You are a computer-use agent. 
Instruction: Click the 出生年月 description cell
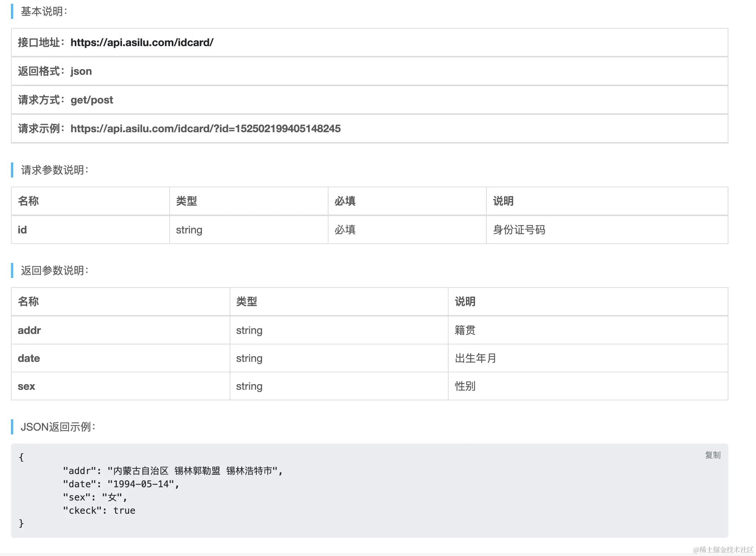coord(475,358)
